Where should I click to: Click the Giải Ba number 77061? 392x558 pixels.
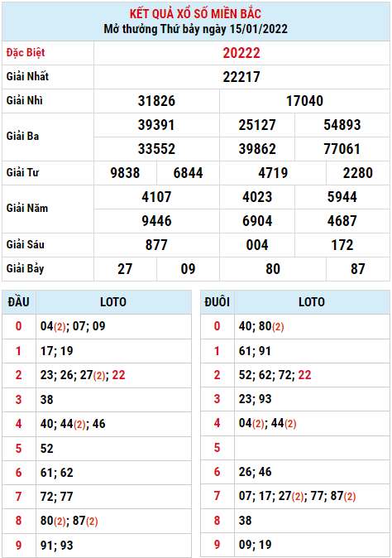(342, 149)
